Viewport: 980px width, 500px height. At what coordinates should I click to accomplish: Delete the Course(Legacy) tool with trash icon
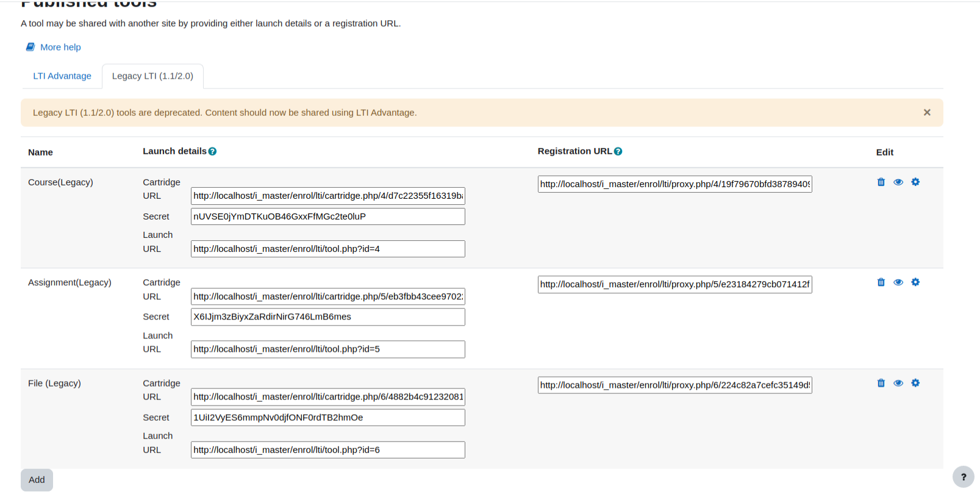[x=881, y=182]
